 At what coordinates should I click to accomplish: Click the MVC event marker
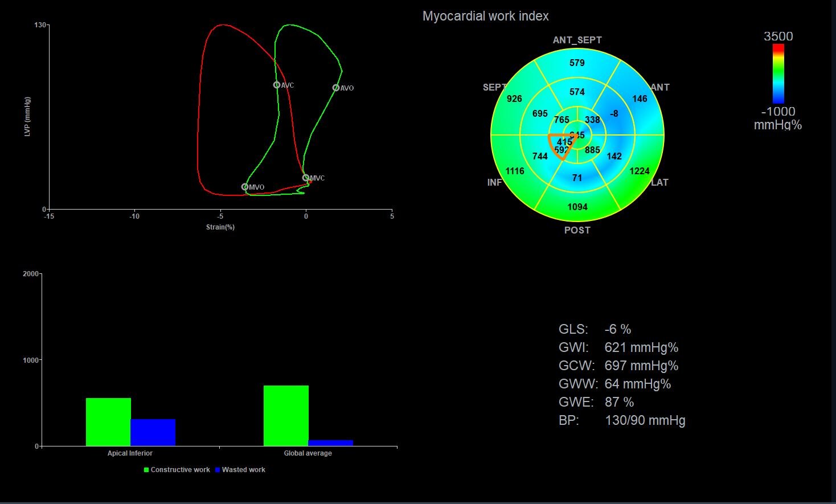306,178
